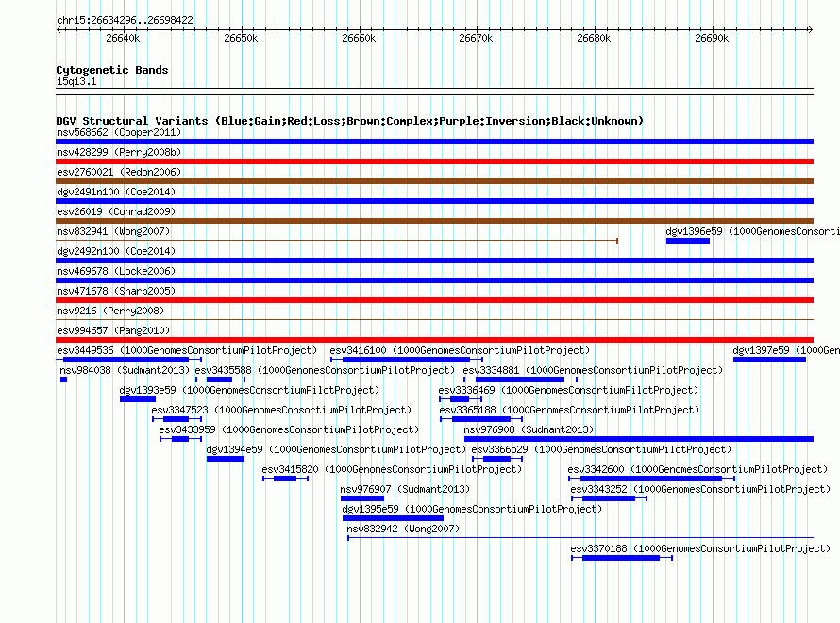Open the esv2760021 (Redon2006) brown variant bar
Screen dimensions: 840x623
[x=434, y=181]
